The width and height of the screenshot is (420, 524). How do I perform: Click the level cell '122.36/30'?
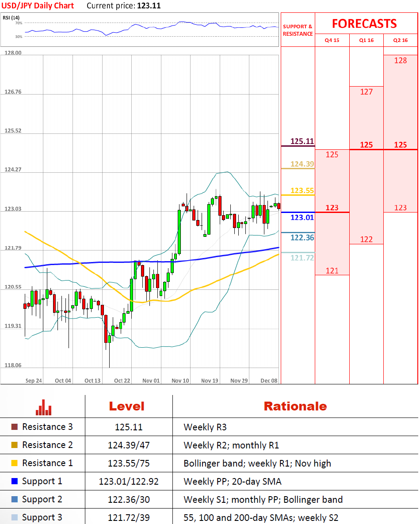click(129, 499)
